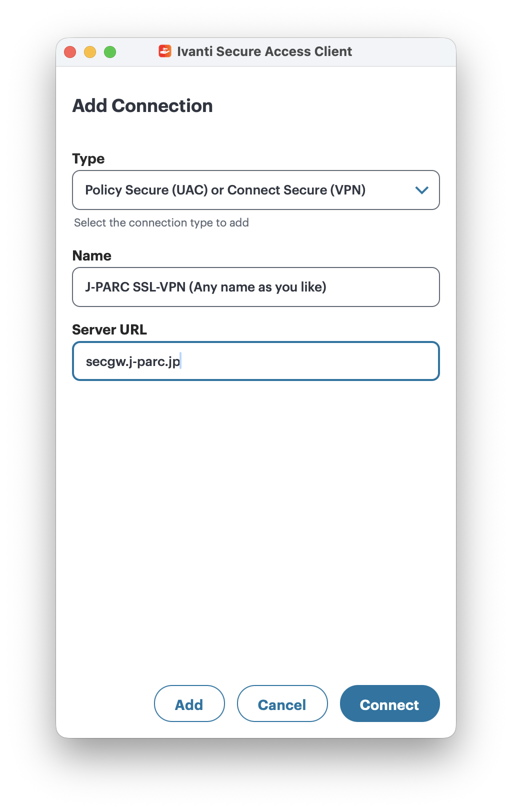This screenshot has width=512, height=812.
Task: Close the Ivanti Secure Access Client window
Action: (70, 52)
